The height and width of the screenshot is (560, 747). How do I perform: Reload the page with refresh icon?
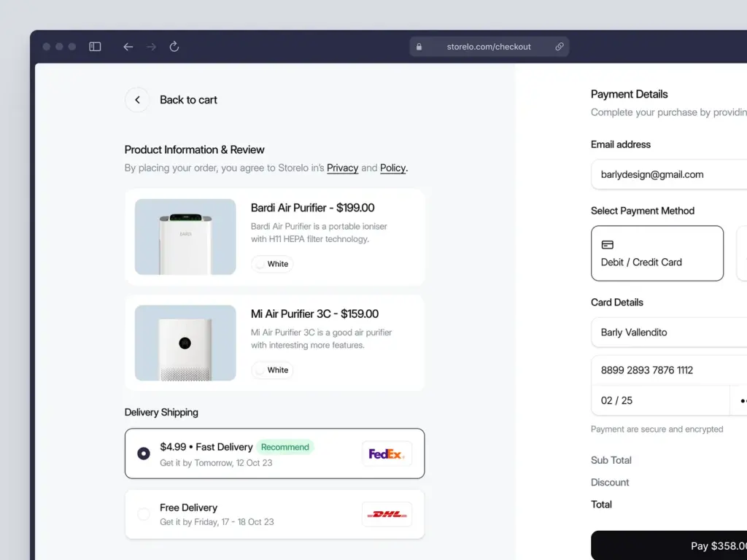pos(174,47)
